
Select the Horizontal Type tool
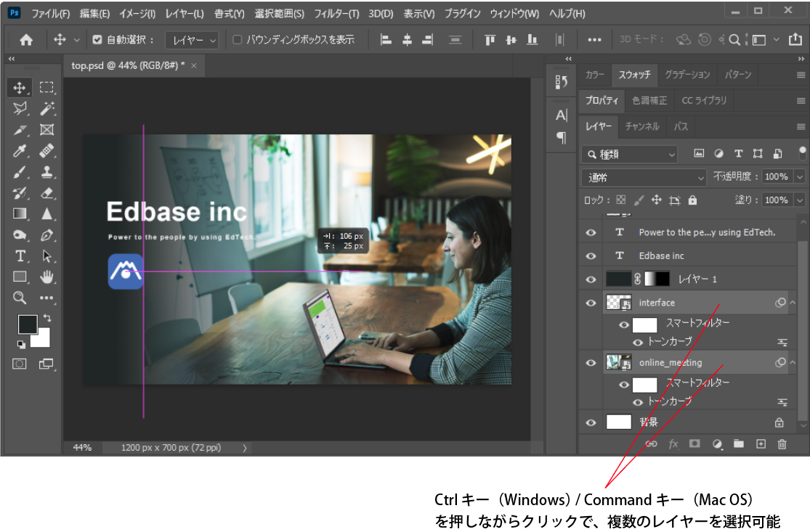click(20, 256)
